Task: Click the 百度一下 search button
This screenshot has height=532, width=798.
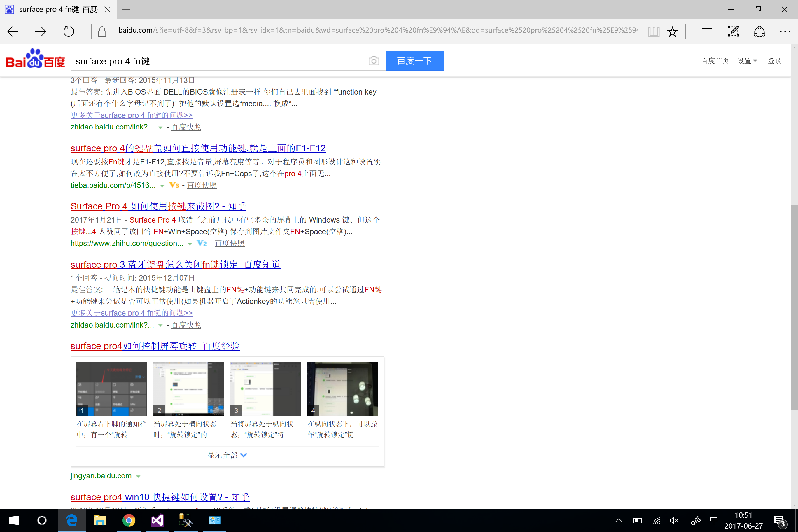Action: [414, 61]
